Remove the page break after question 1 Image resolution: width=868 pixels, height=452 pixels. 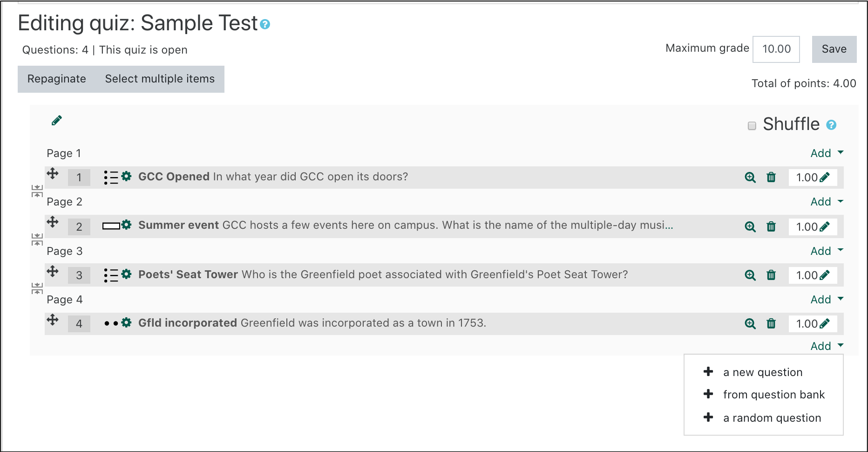pyautogui.click(x=37, y=190)
